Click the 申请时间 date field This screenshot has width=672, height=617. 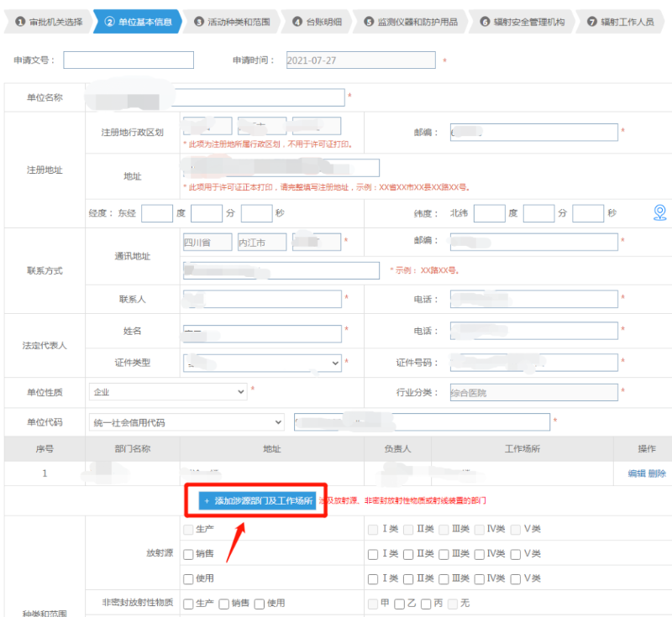(x=359, y=60)
